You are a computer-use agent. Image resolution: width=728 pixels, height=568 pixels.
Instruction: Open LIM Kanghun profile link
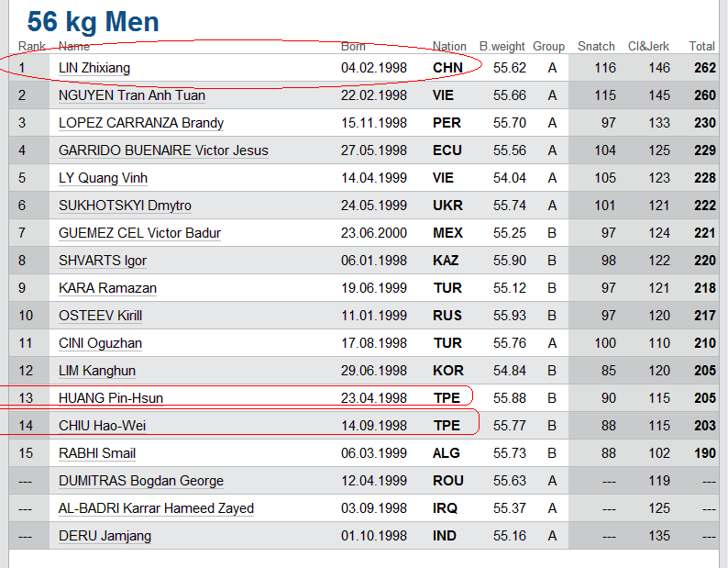click(x=97, y=371)
